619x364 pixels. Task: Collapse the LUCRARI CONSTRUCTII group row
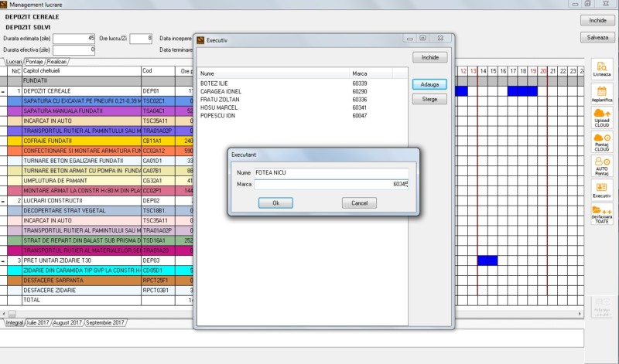point(4,200)
